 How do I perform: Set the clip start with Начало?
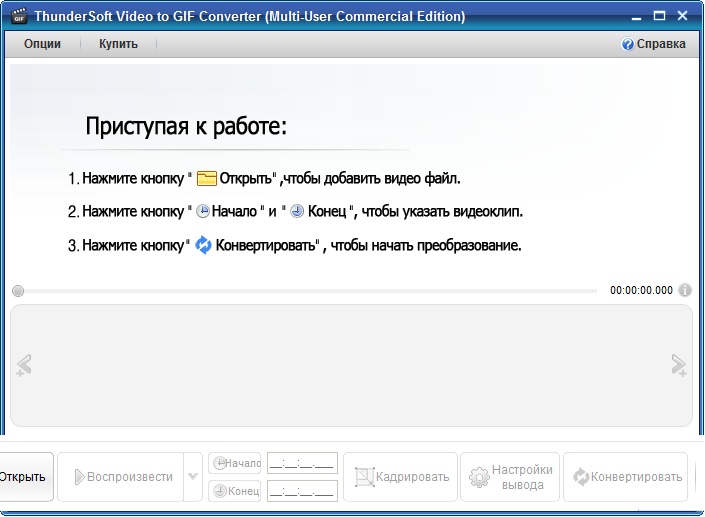235,463
